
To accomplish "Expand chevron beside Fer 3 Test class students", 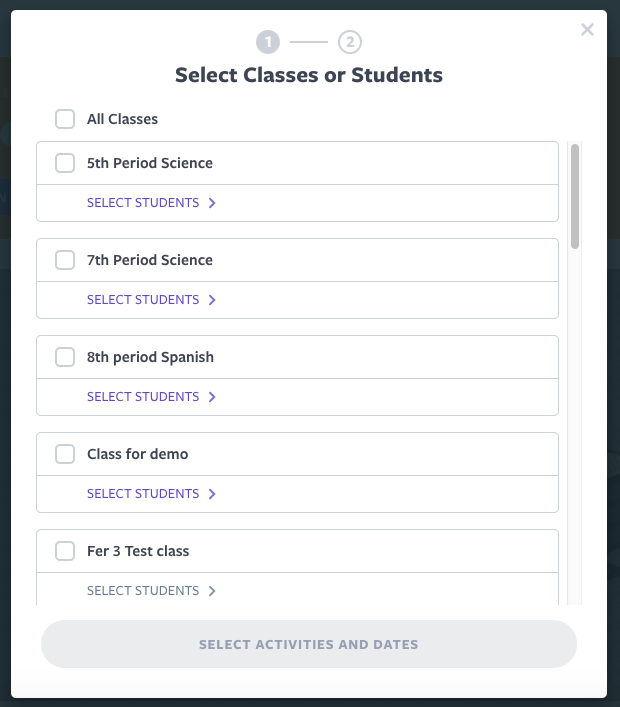I will click(212, 591).
